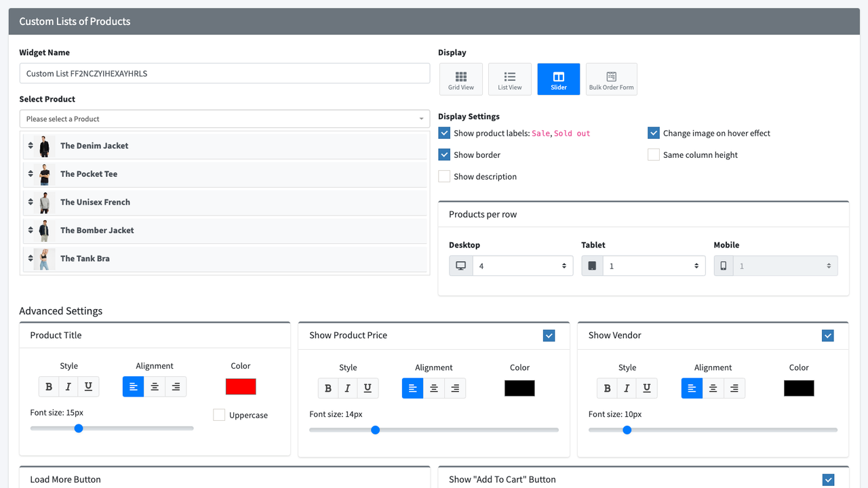Align Vendor text to the left

click(x=692, y=388)
